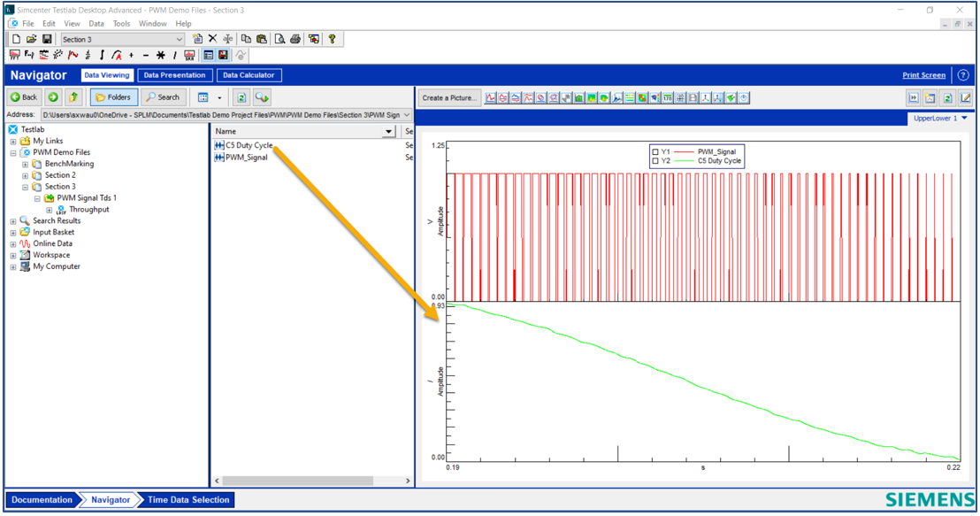Click the horizontal scrollbar under file list
The height and width of the screenshot is (516, 980).
[x=297, y=481]
